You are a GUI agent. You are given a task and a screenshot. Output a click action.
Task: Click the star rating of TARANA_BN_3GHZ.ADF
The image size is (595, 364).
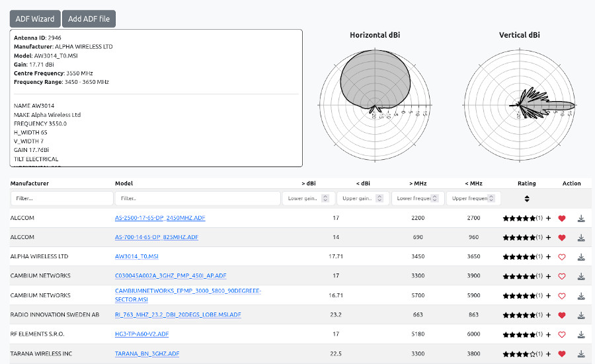point(519,354)
